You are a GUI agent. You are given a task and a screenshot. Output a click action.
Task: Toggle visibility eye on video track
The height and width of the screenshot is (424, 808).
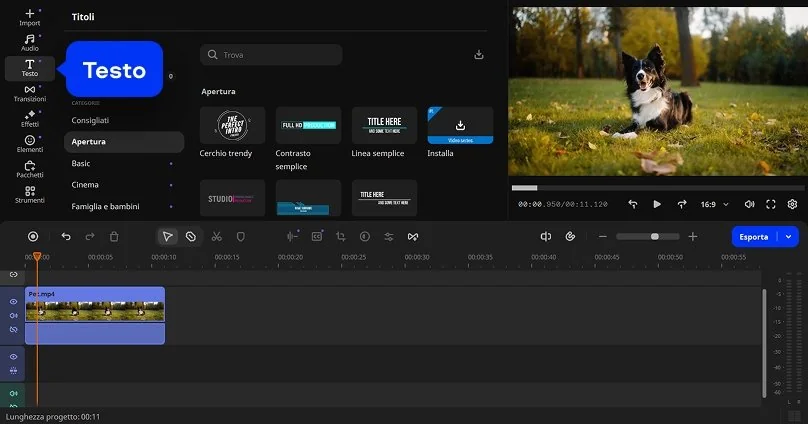click(14, 301)
